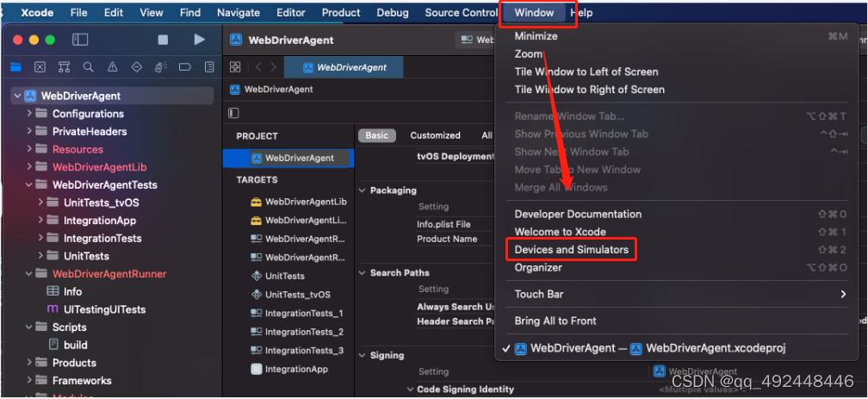Expand the WebDriverAgentLib folder
Image resolution: width=868 pixels, height=399 pixels.
(29, 167)
